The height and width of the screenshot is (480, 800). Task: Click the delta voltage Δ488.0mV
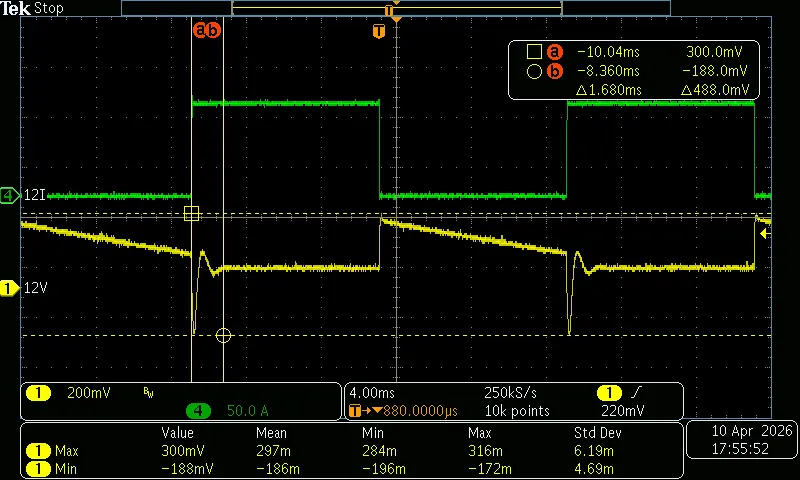(x=715, y=90)
